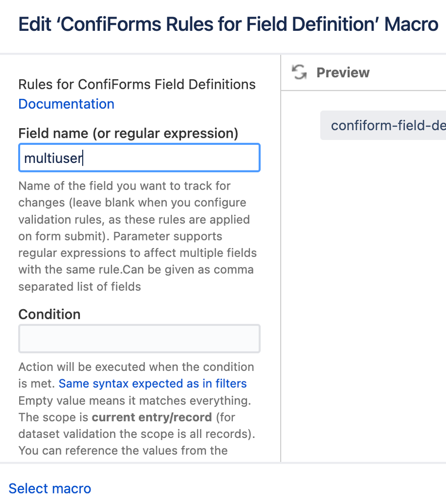Click 'separated list of fields' help text line

pos(79,287)
